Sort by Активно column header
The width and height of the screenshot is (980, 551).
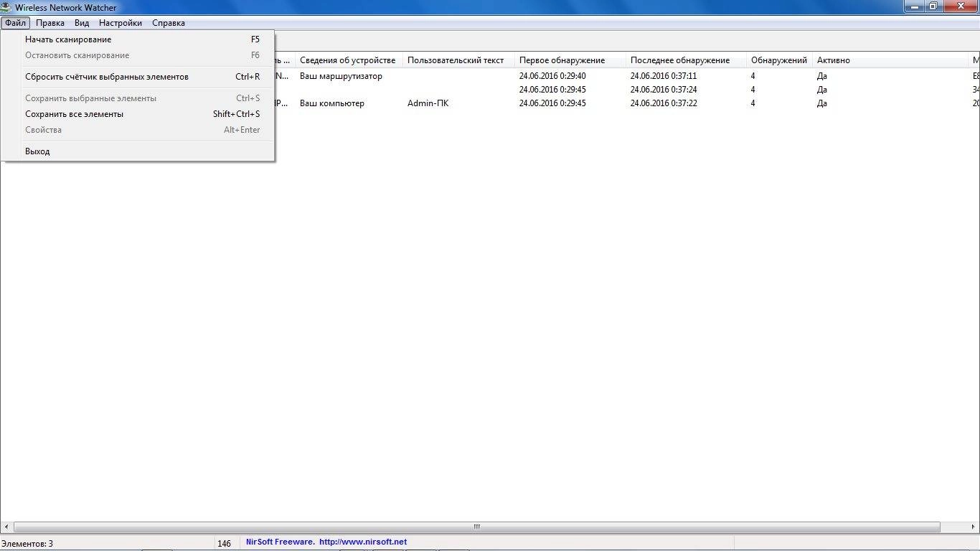click(890, 60)
